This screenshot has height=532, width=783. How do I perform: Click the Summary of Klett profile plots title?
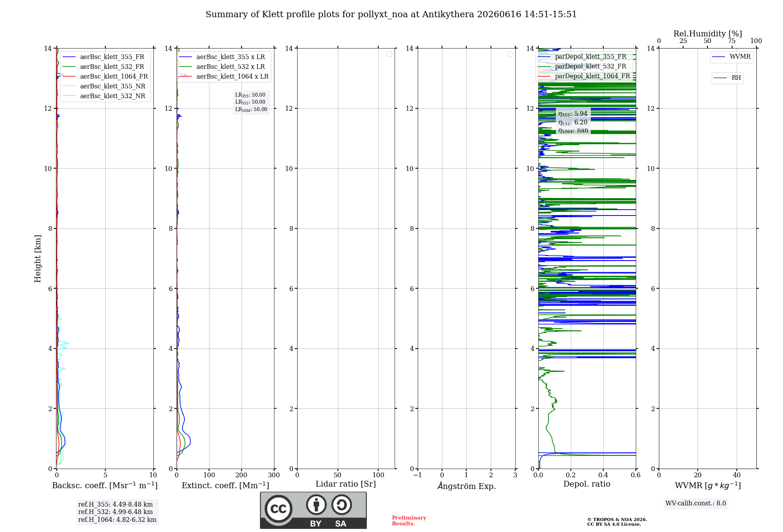391,14
